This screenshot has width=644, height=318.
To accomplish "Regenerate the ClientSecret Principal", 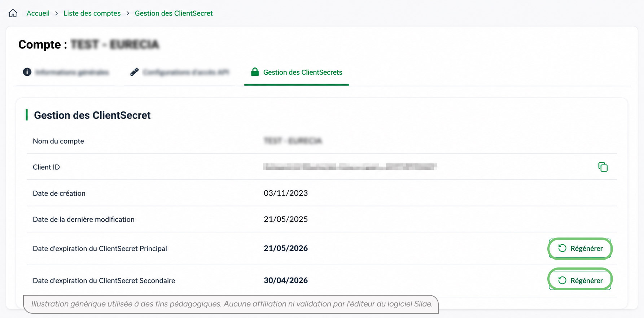I will coord(580,248).
